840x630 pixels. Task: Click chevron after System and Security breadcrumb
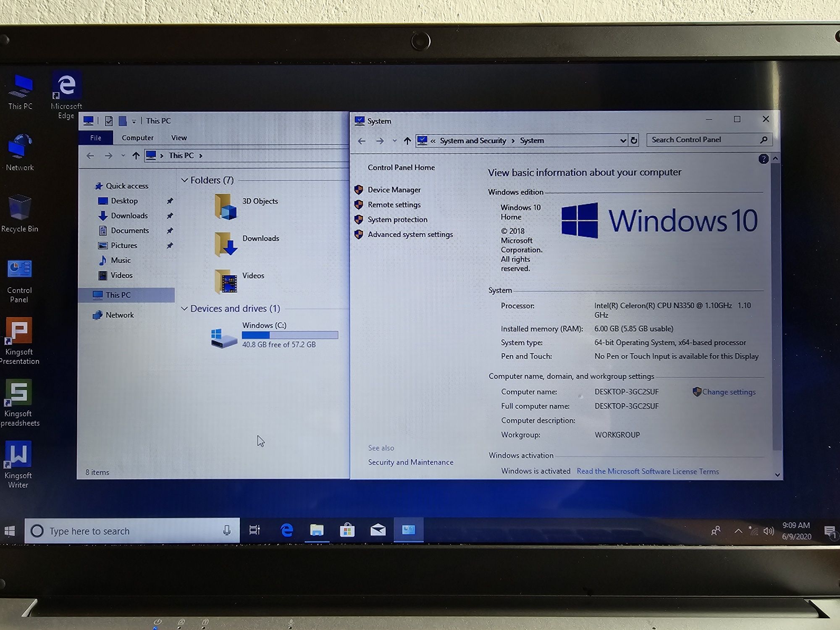click(x=513, y=141)
